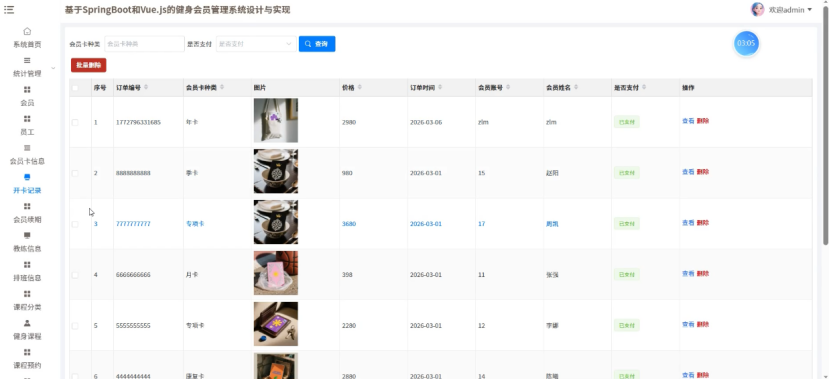Check the box for order 7777777777
829x379 pixels.
pyautogui.click(x=75, y=224)
